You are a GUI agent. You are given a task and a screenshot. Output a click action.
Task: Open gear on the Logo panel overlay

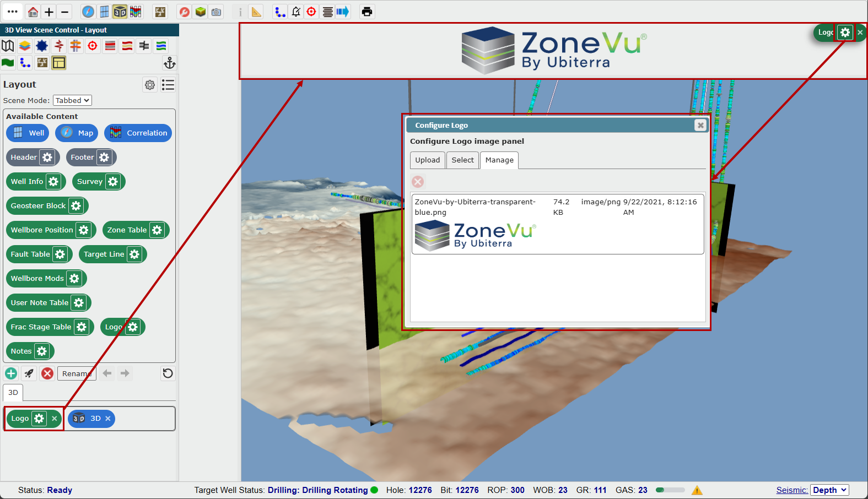[845, 32]
